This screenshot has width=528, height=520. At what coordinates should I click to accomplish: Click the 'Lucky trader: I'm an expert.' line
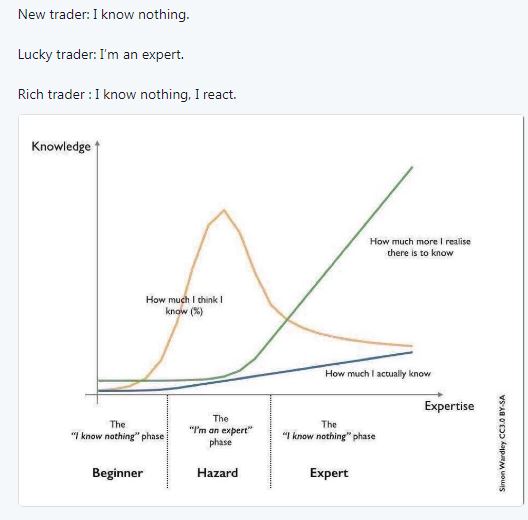(x=101, y=55)
